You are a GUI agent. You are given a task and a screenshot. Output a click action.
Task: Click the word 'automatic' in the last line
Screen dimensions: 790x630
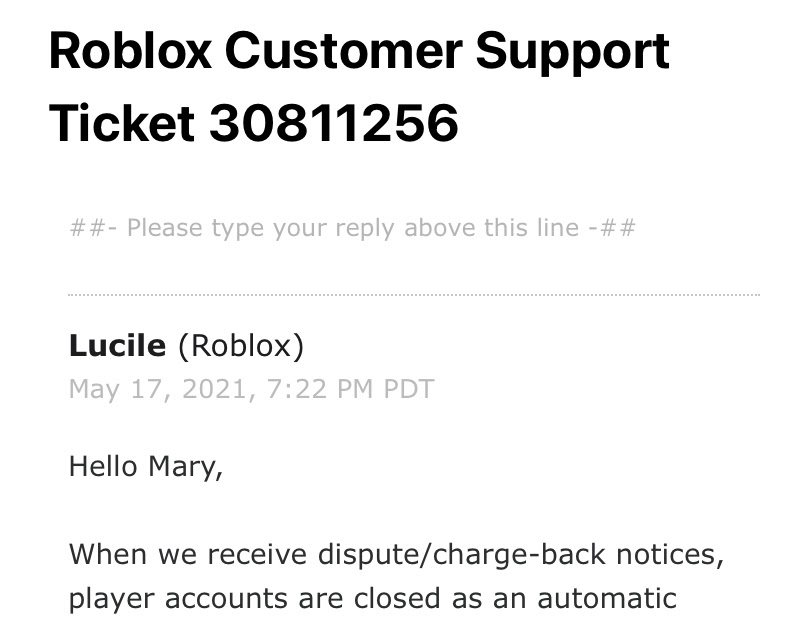607,599
